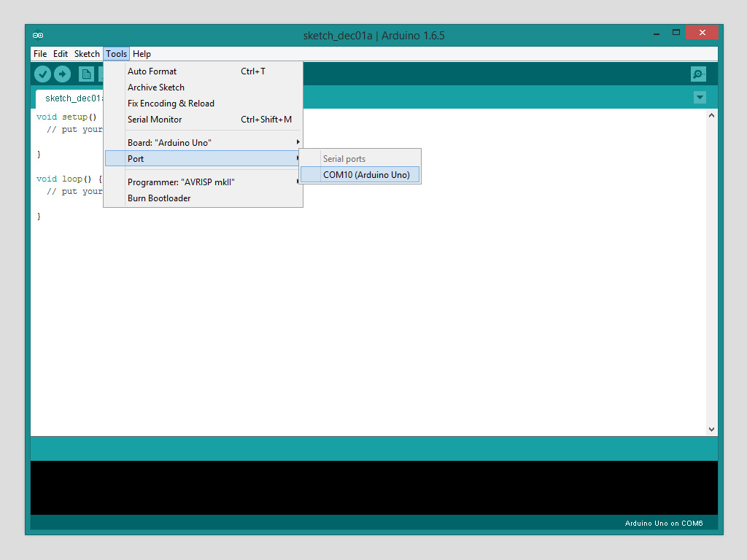Click the Verify checkmark button
This screenshot has width=747, height=560.
42,74
